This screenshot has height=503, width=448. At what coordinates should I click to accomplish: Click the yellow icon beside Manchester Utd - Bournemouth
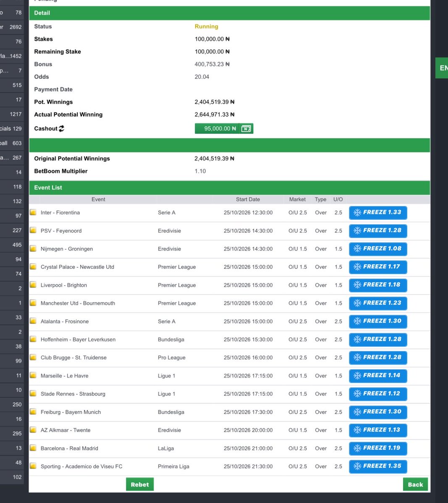pyautogui.click(x=33, y=303)
